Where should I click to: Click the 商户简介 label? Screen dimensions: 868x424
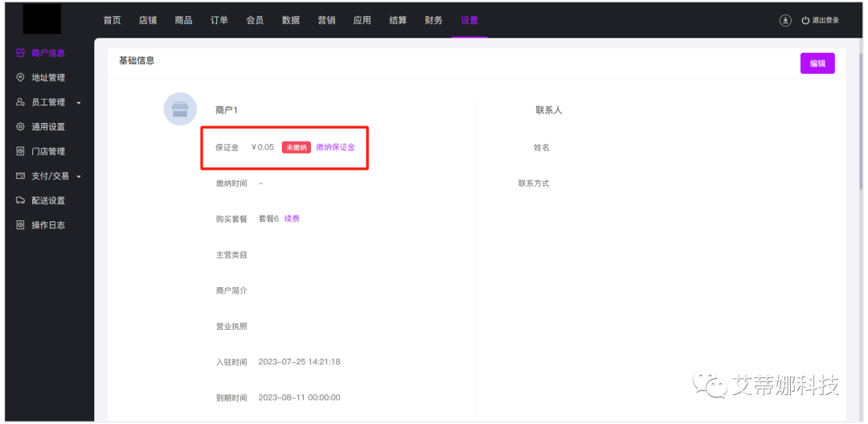coord(231,290)
